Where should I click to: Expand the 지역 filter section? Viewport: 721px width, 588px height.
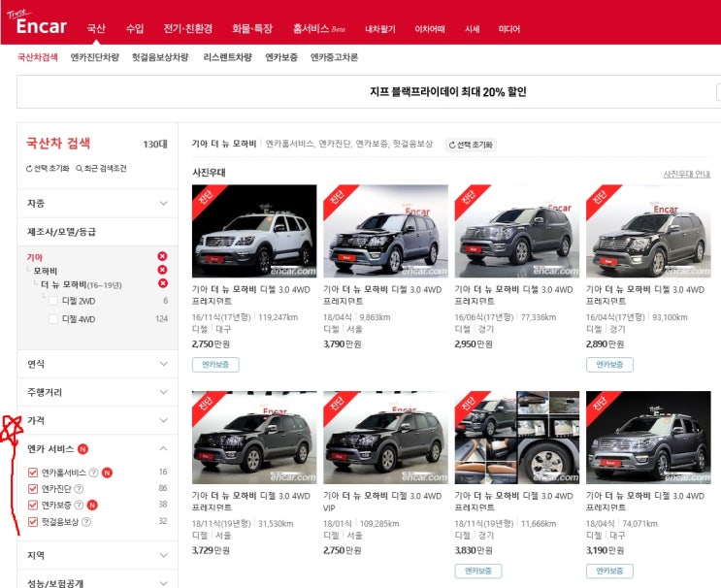click(97, 555)
